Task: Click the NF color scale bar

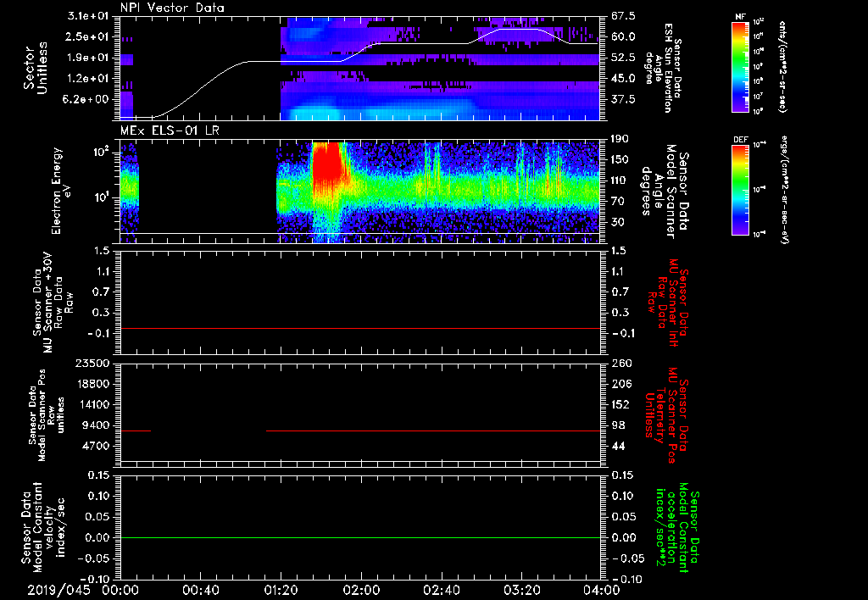Action: point(740,67)
